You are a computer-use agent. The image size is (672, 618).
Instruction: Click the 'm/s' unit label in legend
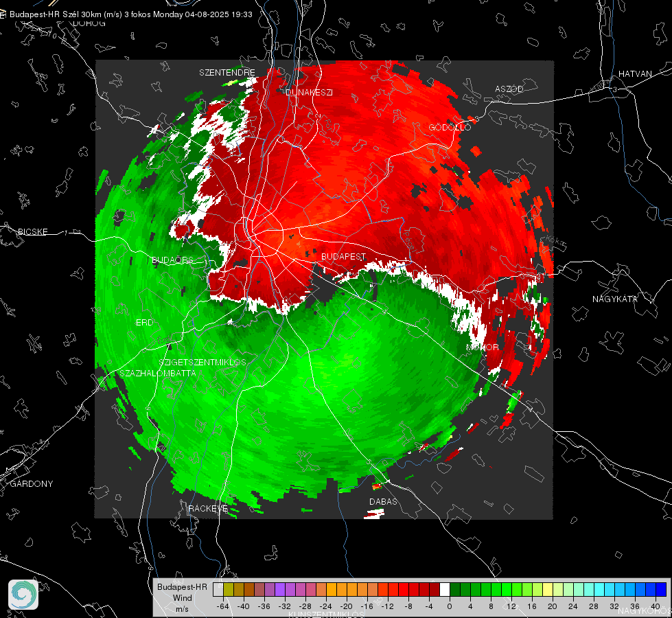182,608
